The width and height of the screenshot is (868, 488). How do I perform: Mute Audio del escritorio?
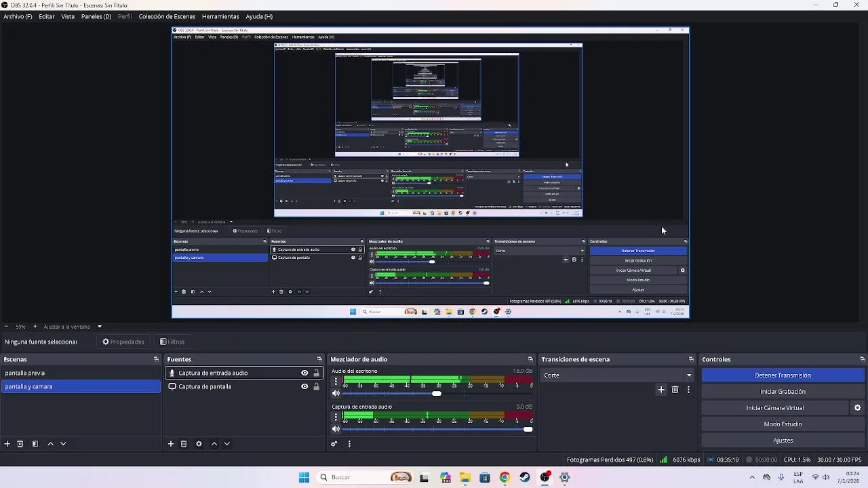tap(336, 393)
